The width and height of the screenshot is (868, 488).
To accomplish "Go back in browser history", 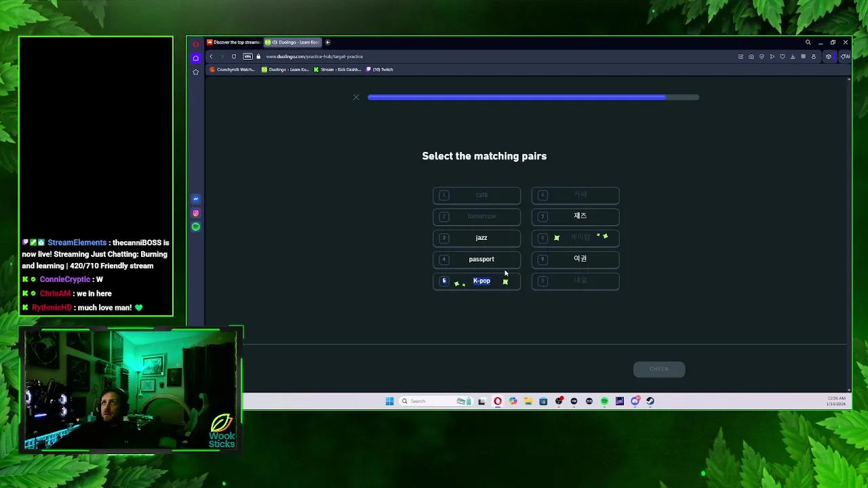I will (211, 56).
